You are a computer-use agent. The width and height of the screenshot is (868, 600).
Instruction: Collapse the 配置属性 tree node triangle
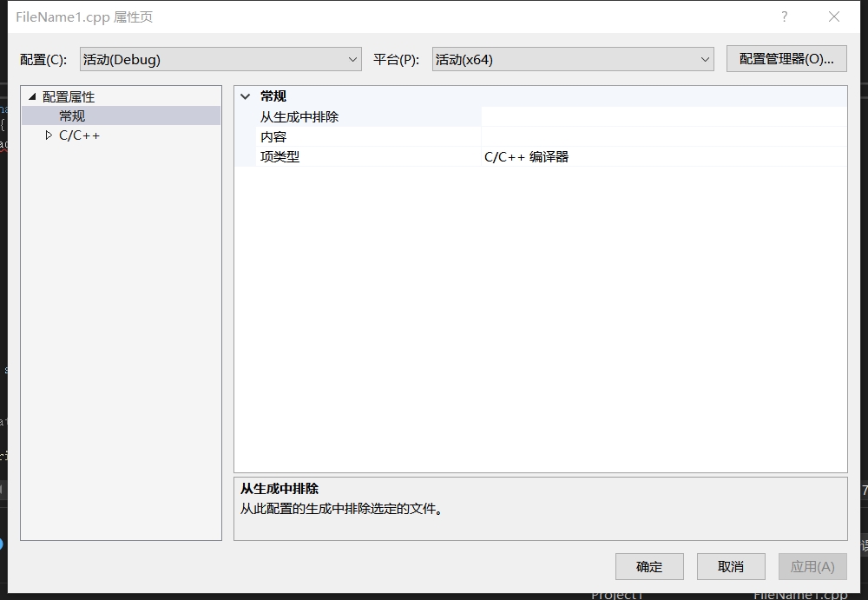32,97
